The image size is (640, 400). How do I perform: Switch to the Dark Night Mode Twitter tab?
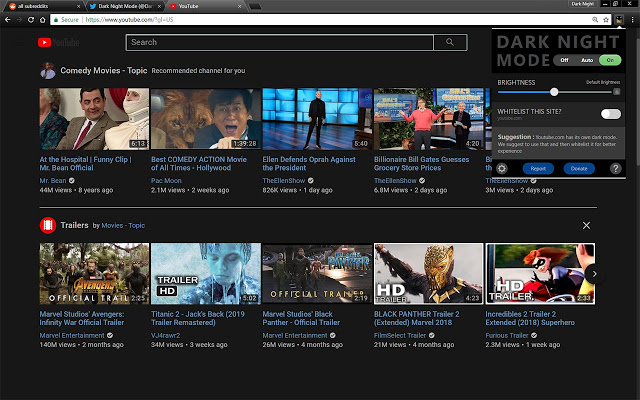tap(122, 5)
